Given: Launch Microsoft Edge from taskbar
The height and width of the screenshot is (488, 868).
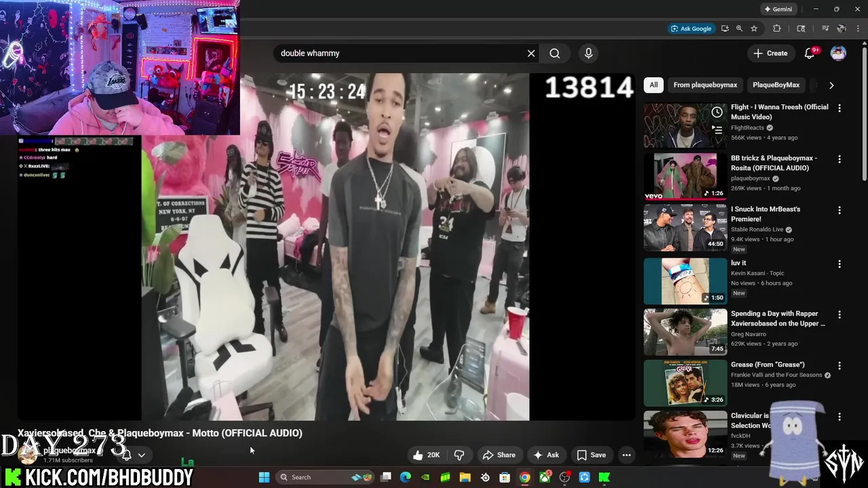Looking at the screenshot, I should [x=406, y=477].
